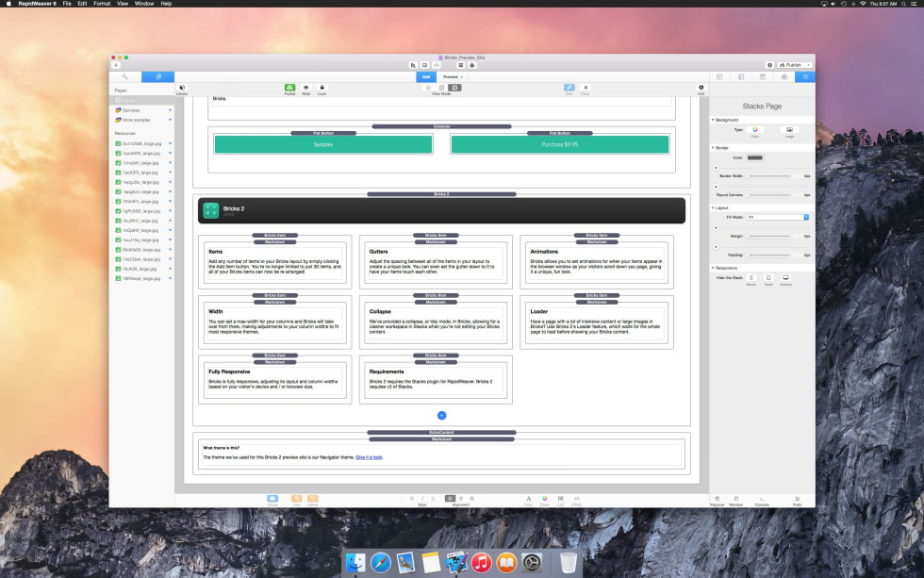Click the Purchase $9.95 flat button
This screenshot has height=578, width=924.
(560, 144)
